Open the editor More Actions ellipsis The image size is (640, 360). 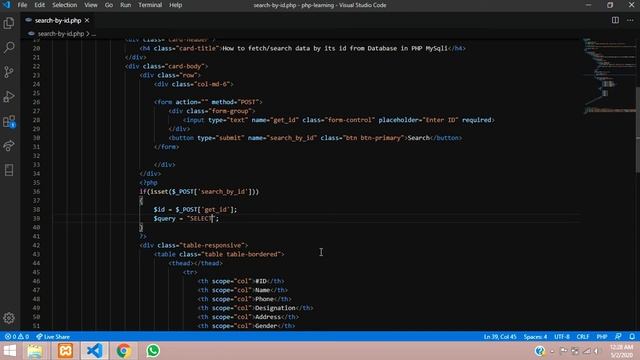coord(630,20)
